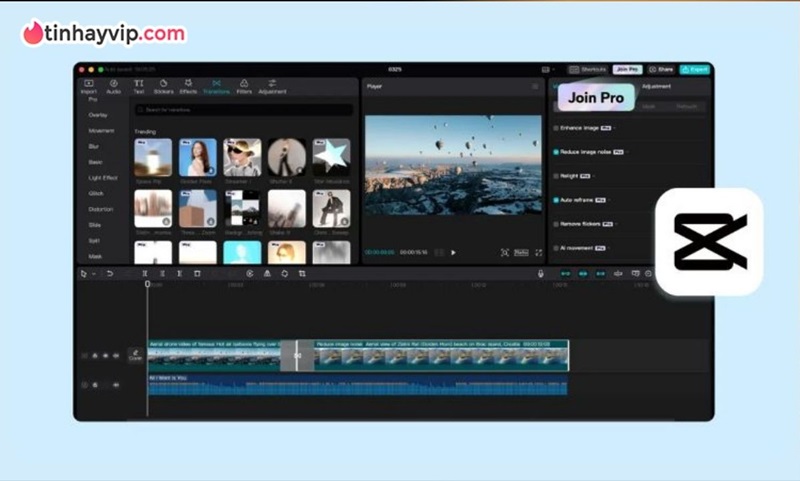The width and height of the screenshot is (800, 481).
Task: Select the Movement transition category
Action: pyautogui.click(x=101, y=131)
